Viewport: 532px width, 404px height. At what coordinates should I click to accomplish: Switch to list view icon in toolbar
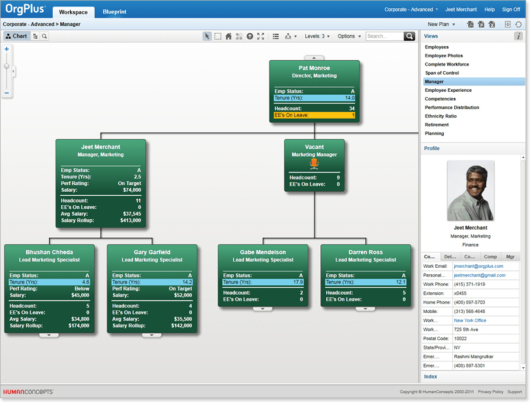click(276, 36)
